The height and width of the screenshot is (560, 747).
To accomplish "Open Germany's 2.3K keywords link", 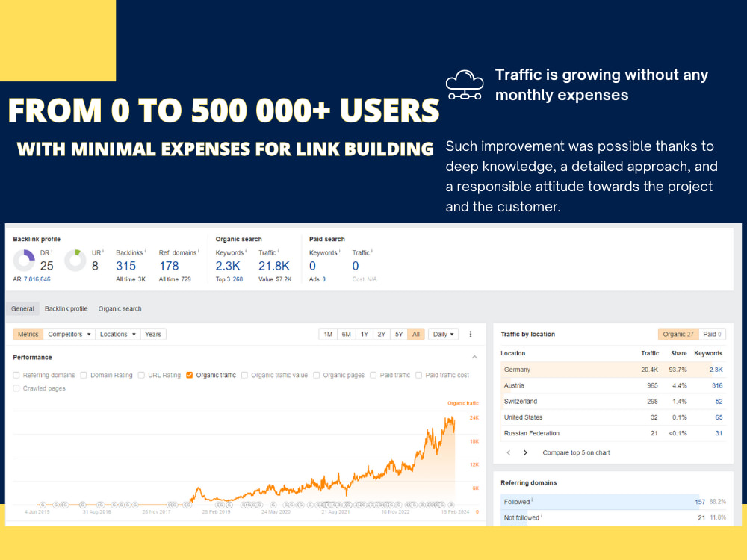I will click(x=716, y=370).
